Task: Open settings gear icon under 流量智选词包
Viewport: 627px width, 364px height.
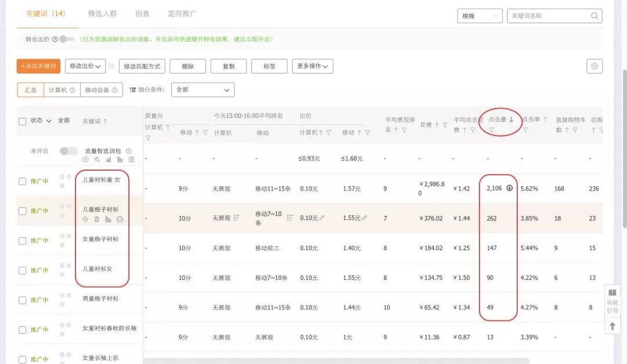Action: (85, 160)
